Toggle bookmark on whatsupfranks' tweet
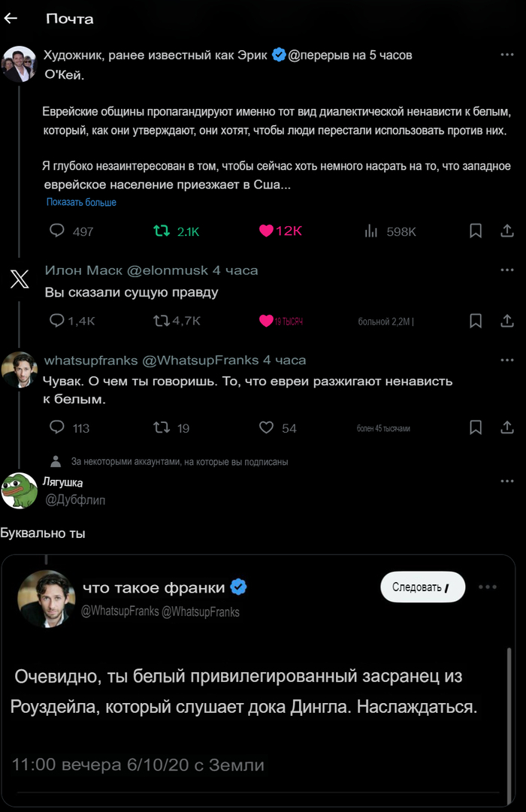The width and height of the screenshot is (526, 812). click(476, 427)
